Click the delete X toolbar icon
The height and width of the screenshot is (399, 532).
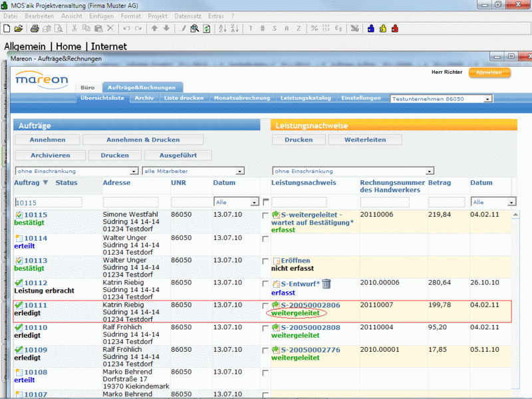[x=110, y=29]
